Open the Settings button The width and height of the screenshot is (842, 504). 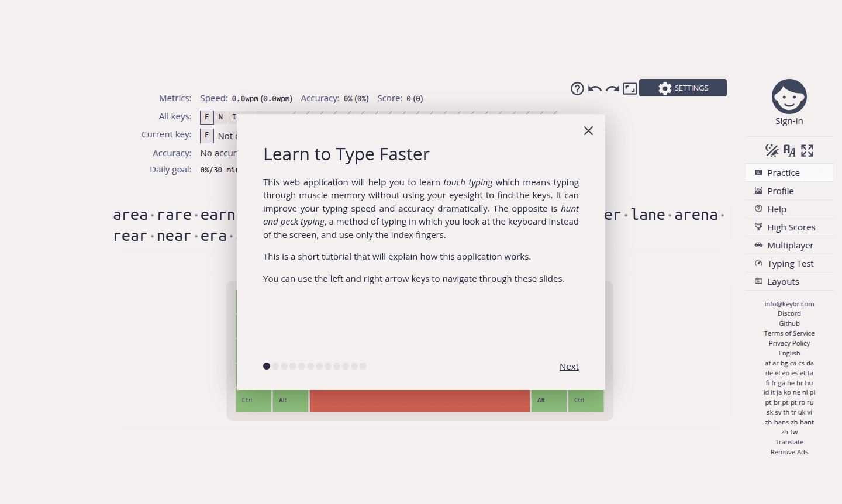(x=682, y=88)
